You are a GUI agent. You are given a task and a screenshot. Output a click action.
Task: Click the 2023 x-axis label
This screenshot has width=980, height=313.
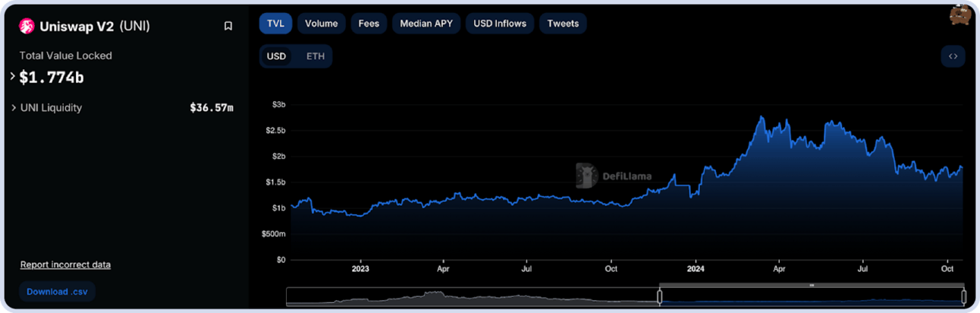[x=360, y=269]
